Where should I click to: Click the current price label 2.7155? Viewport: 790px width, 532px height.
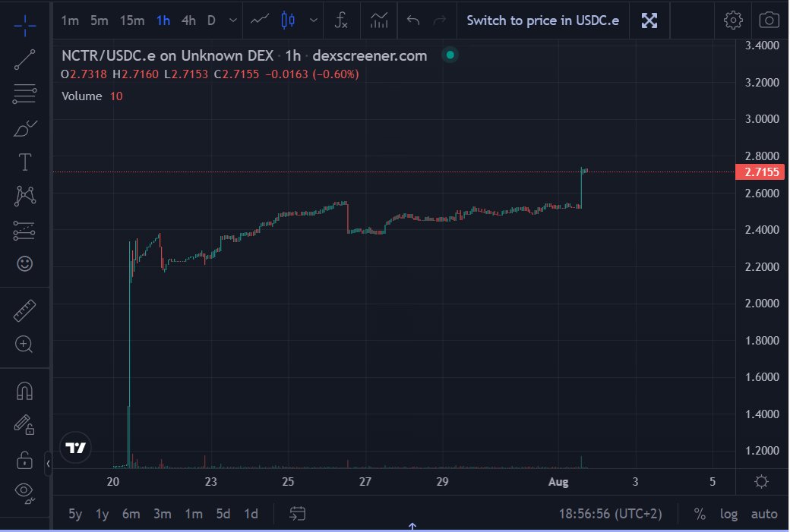pos(760,172)
